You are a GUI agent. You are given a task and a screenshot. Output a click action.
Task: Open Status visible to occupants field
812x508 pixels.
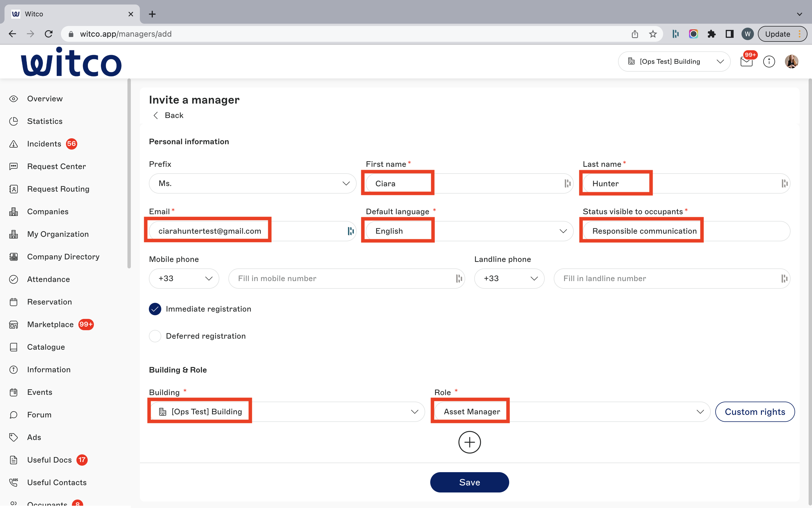click(686, 231)
